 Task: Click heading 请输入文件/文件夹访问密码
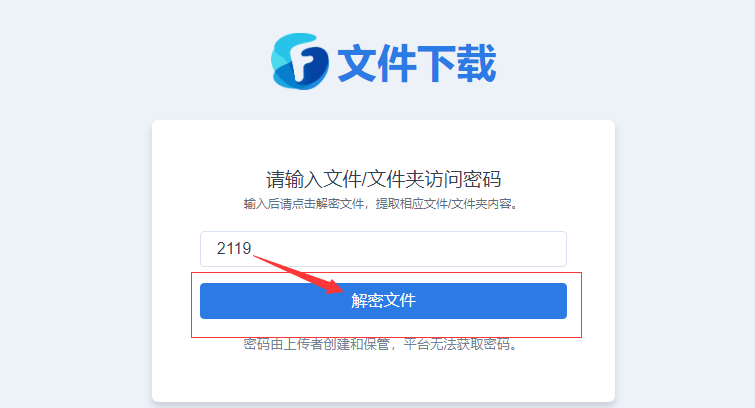tap(383, 179)
